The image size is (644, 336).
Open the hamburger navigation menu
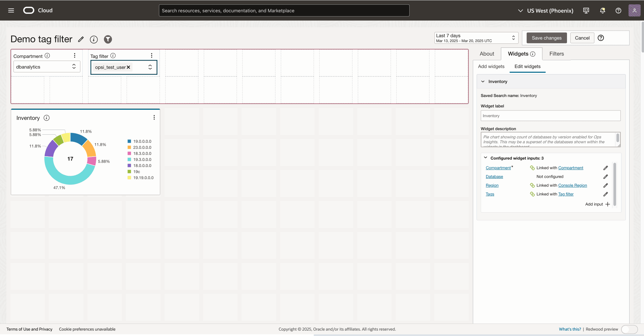pos(11,10)
